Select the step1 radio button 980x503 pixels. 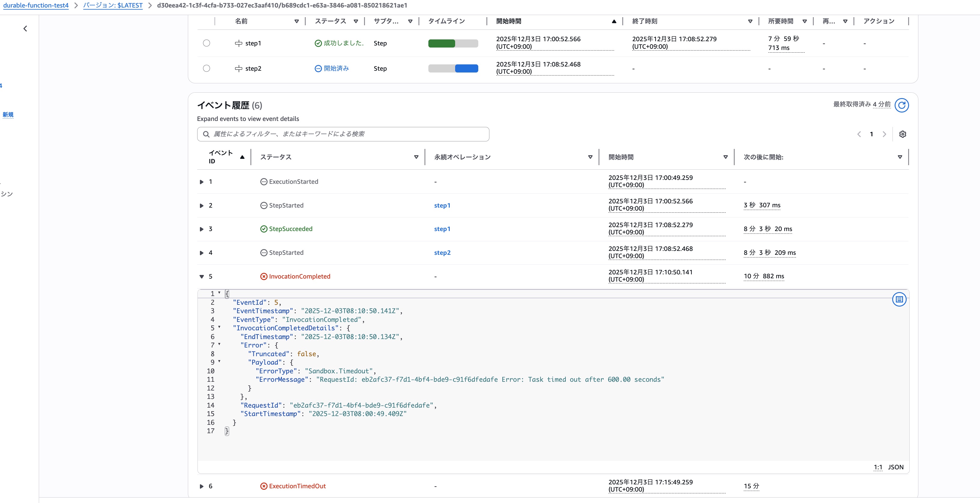[x=206, y=43]
